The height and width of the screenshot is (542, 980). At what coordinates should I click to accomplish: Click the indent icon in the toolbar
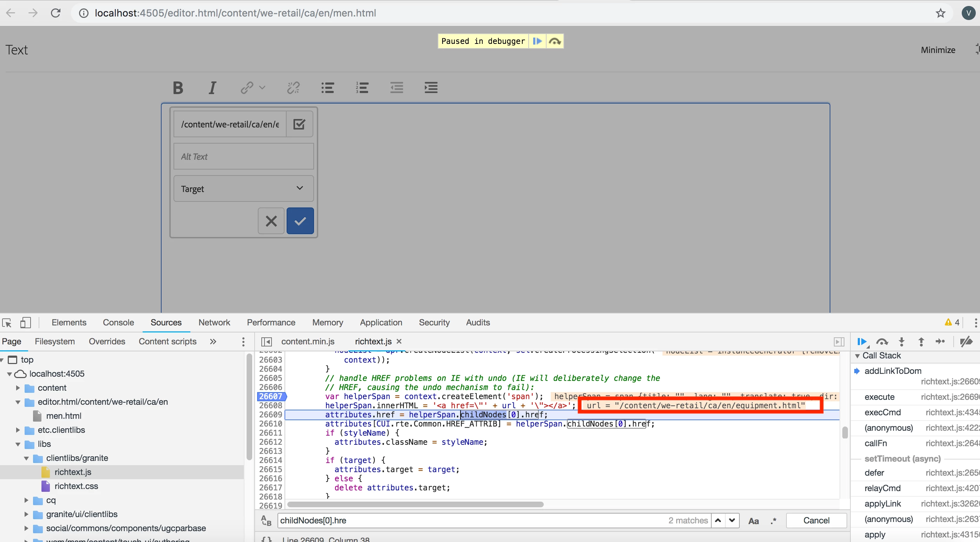point(431,87)
